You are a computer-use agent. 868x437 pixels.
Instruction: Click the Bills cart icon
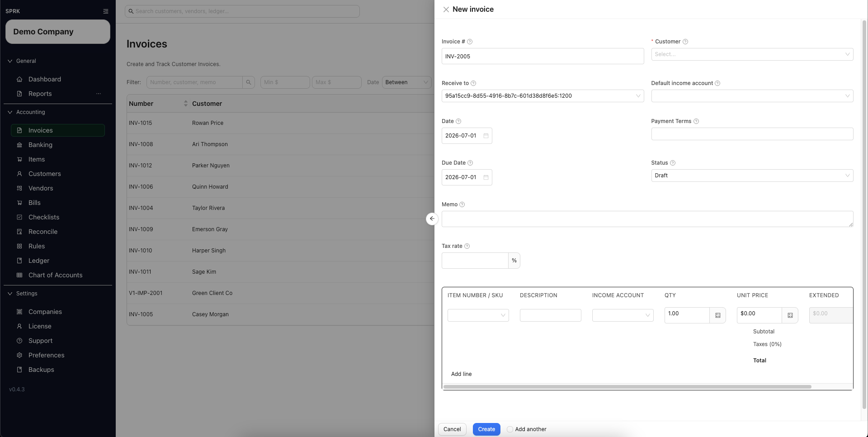click(x=19, y=203)
